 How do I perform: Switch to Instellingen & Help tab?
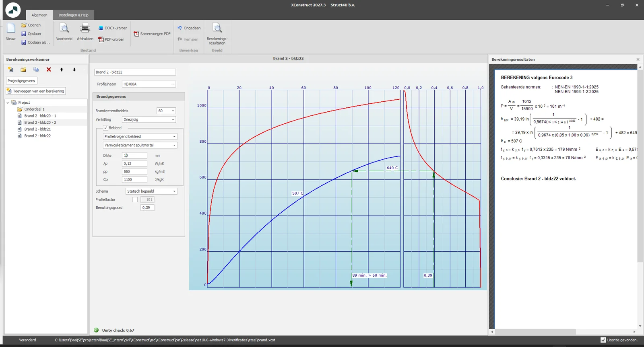(73, 15)
